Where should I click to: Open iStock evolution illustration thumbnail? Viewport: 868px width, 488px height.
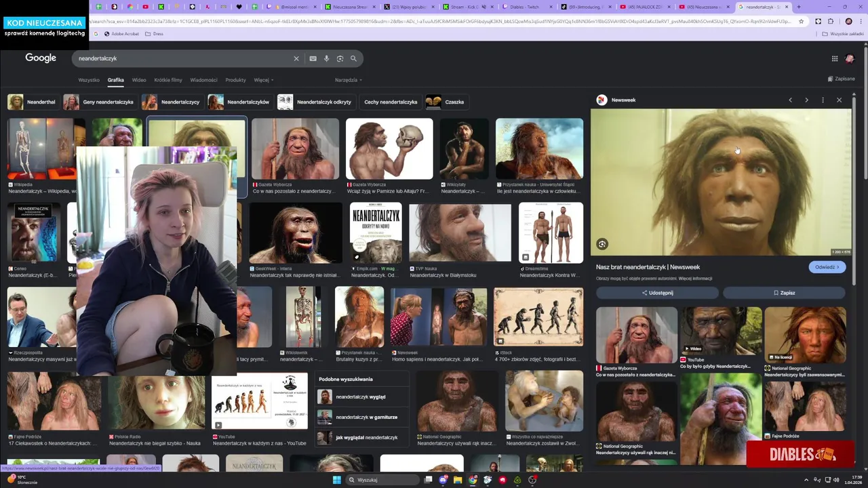538,317
